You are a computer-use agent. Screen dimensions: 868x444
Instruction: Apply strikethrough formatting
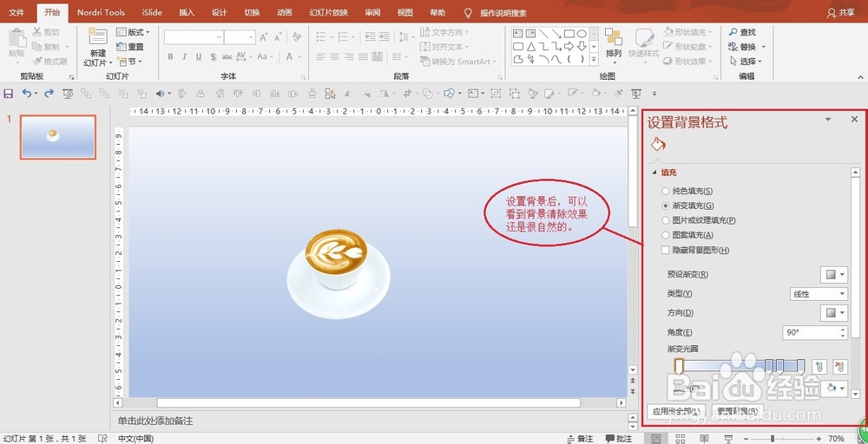click(227, 56)
